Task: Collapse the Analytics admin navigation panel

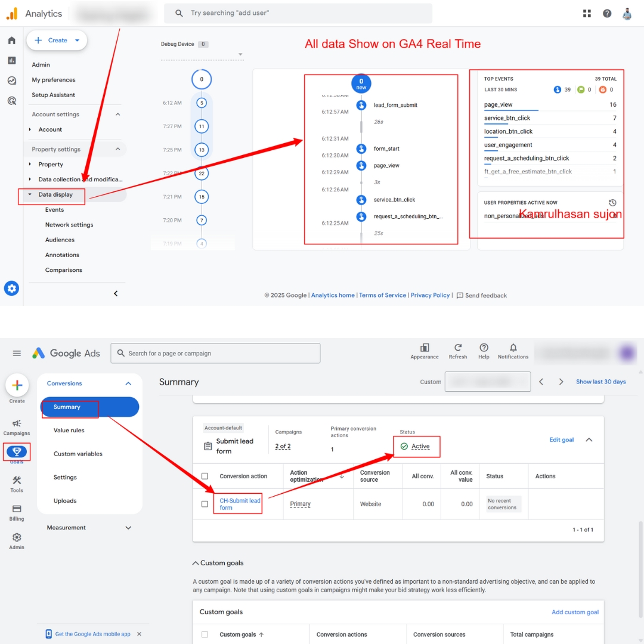Action: [116, 293]
